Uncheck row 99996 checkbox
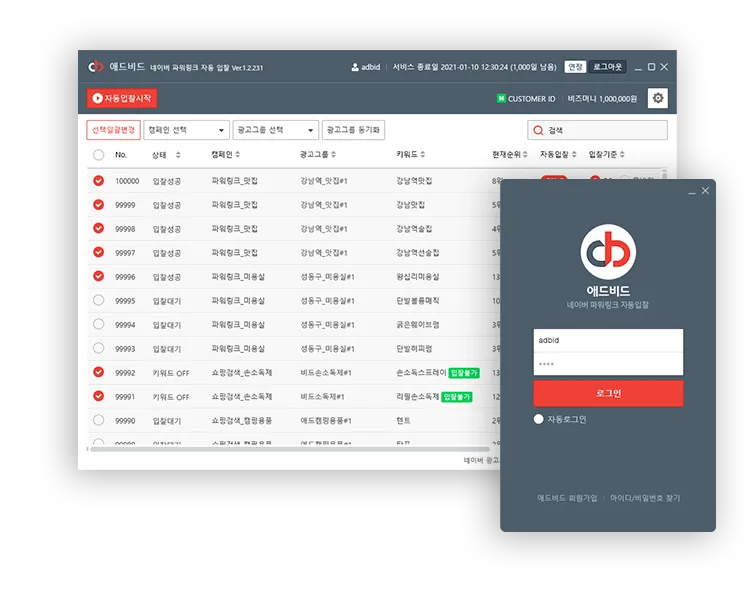 (99, 276)
